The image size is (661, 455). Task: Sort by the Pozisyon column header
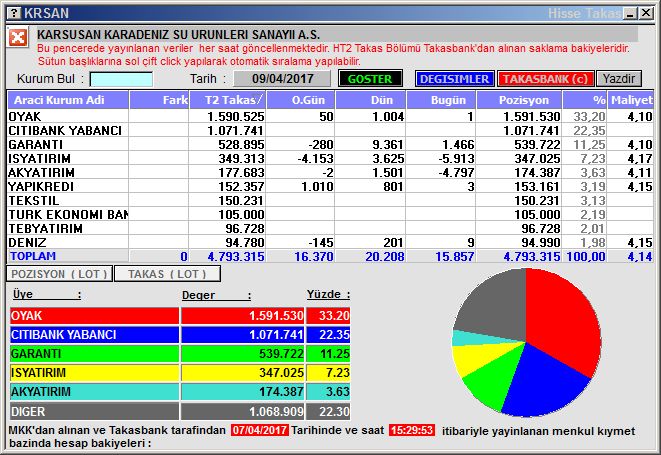point(519,100)
